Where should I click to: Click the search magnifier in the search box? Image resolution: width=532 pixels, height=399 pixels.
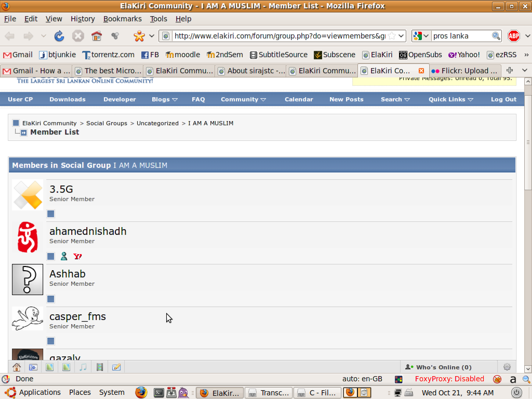(x=496, y=36)
